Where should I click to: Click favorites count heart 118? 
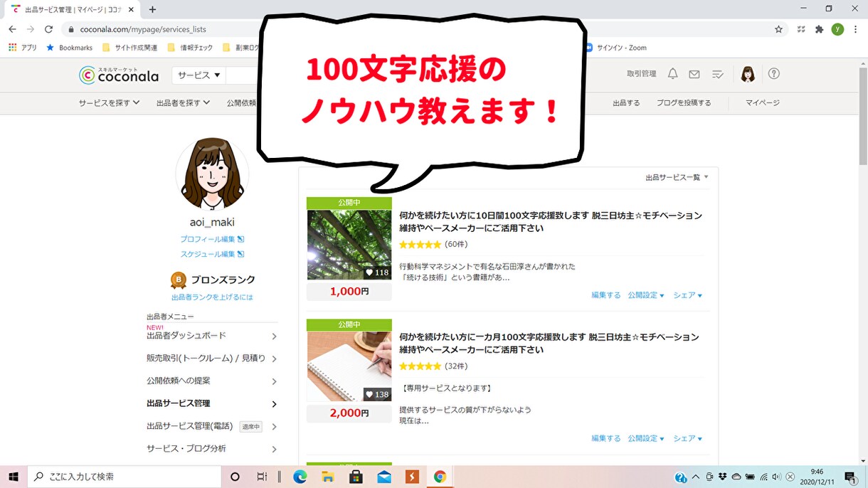click(377, 272)
